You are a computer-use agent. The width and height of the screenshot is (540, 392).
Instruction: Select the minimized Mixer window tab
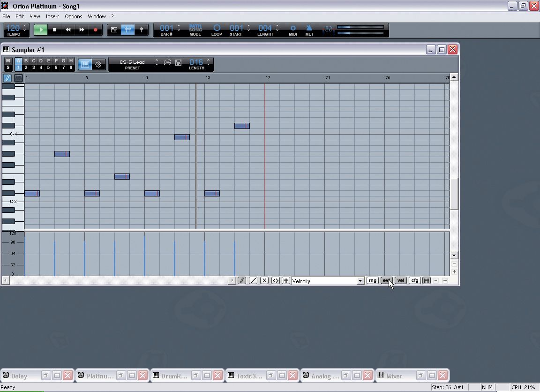394,376
